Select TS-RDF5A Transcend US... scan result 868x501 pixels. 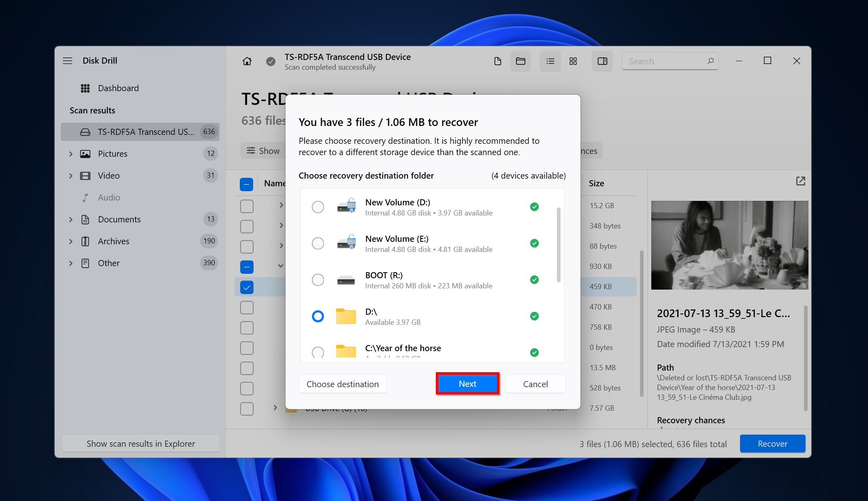140,132
